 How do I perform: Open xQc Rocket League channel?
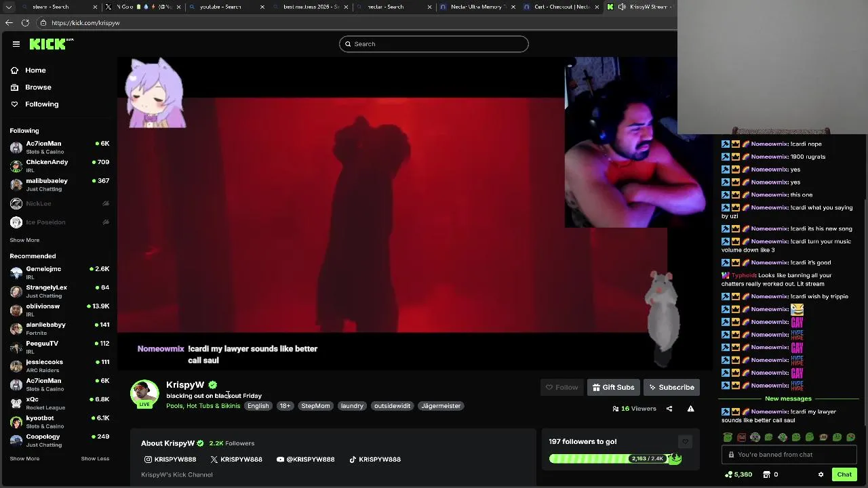tap(60, 403)
